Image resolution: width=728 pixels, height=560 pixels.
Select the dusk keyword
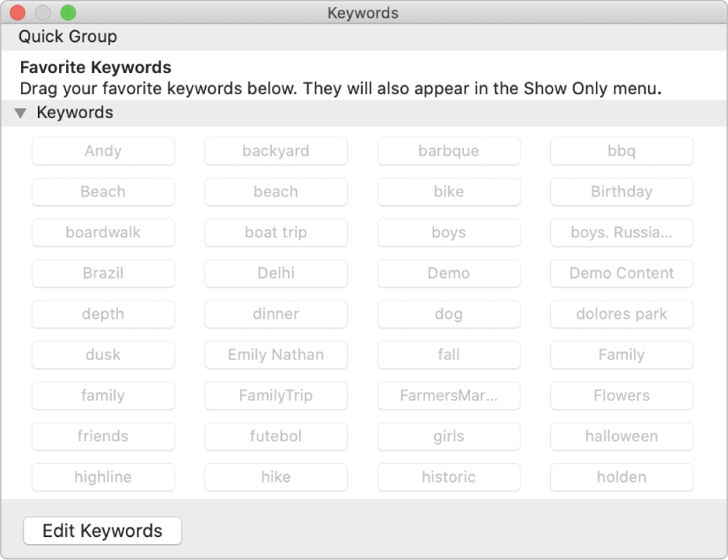point(103,355)
